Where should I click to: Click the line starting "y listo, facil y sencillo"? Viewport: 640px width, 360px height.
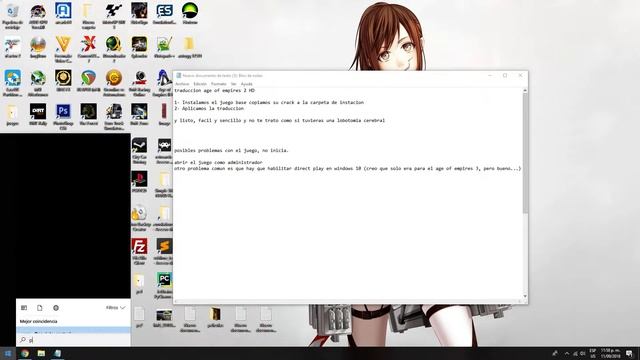(280, 120)
